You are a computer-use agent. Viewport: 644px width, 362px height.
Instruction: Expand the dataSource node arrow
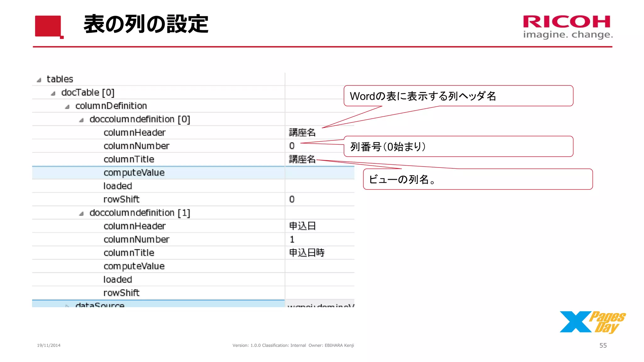point(67,305)
